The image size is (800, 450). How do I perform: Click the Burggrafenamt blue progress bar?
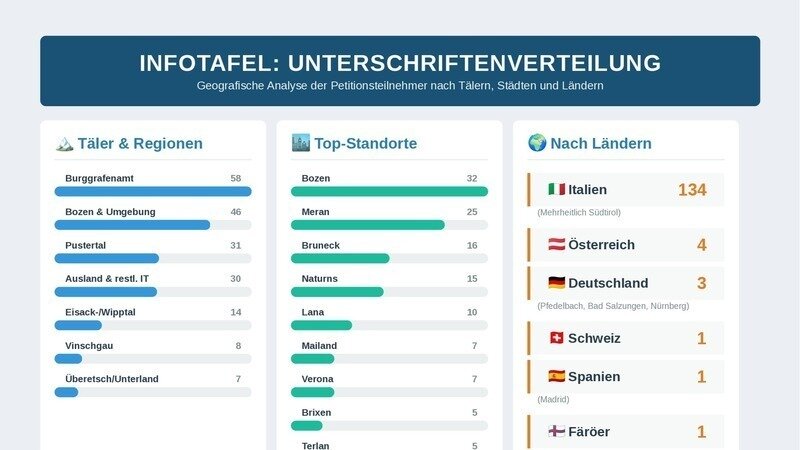tap(153, 191)
